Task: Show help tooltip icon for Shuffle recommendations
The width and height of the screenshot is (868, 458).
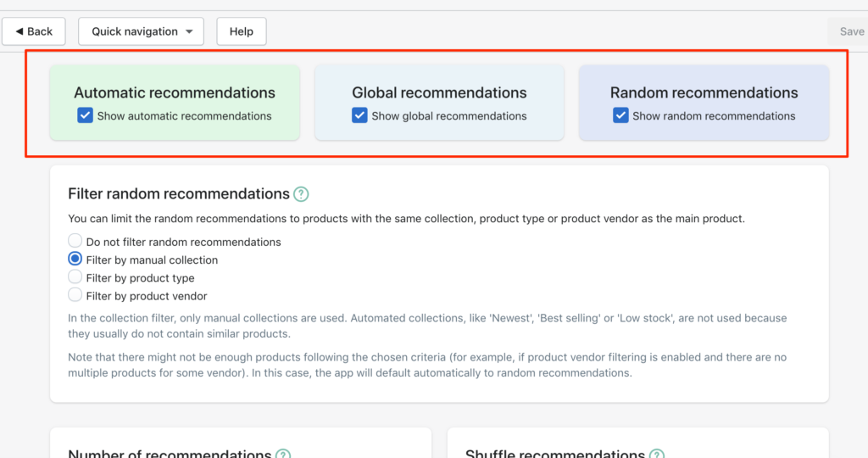Action: [657, 454]
